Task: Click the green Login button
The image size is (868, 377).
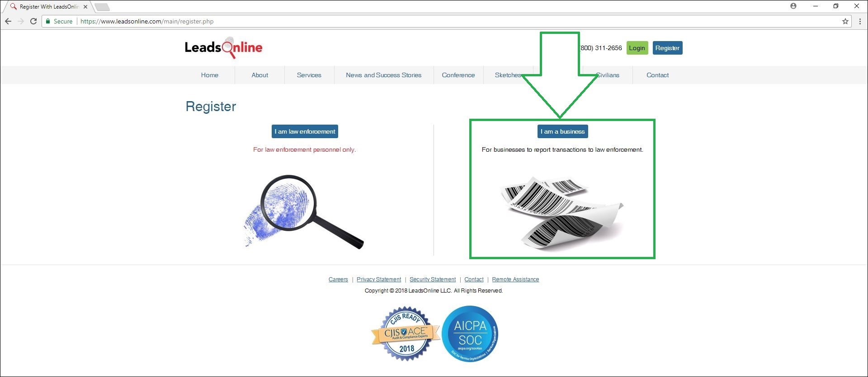Action: point(637,48)
